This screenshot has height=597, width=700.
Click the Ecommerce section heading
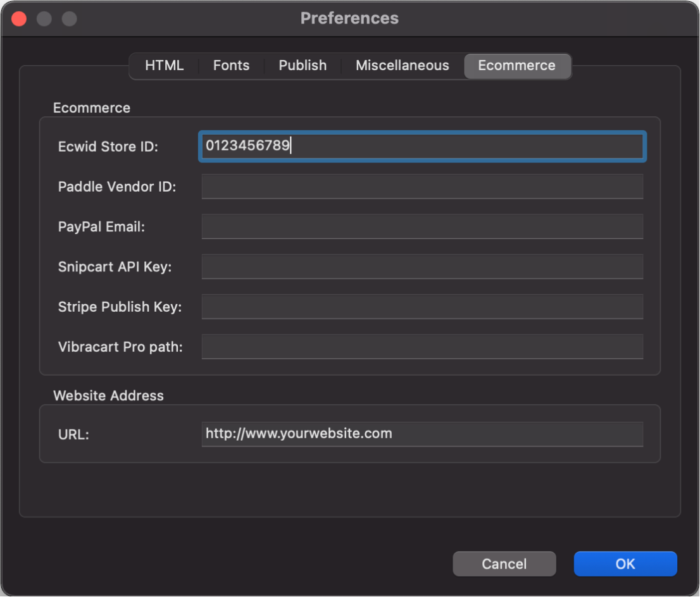click(x=92, y=108)
